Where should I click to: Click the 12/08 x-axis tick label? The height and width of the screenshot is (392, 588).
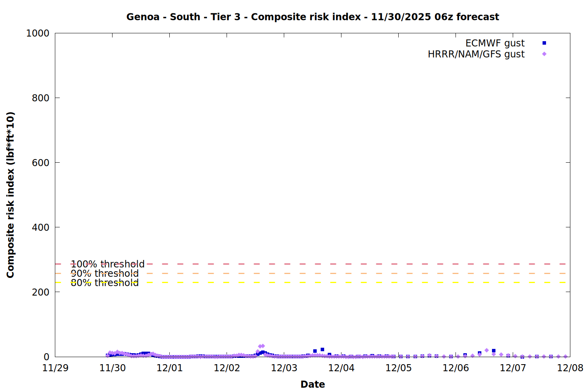[x=570, y=368]
